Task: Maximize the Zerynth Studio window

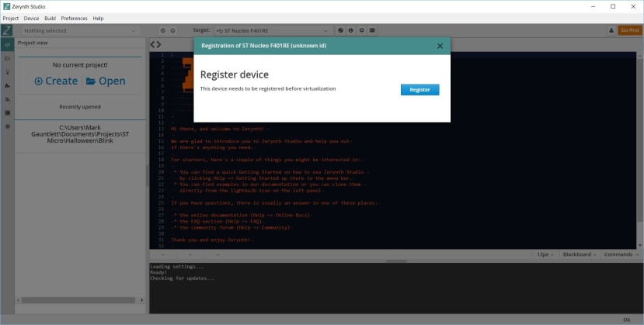Action: point(613,6)
